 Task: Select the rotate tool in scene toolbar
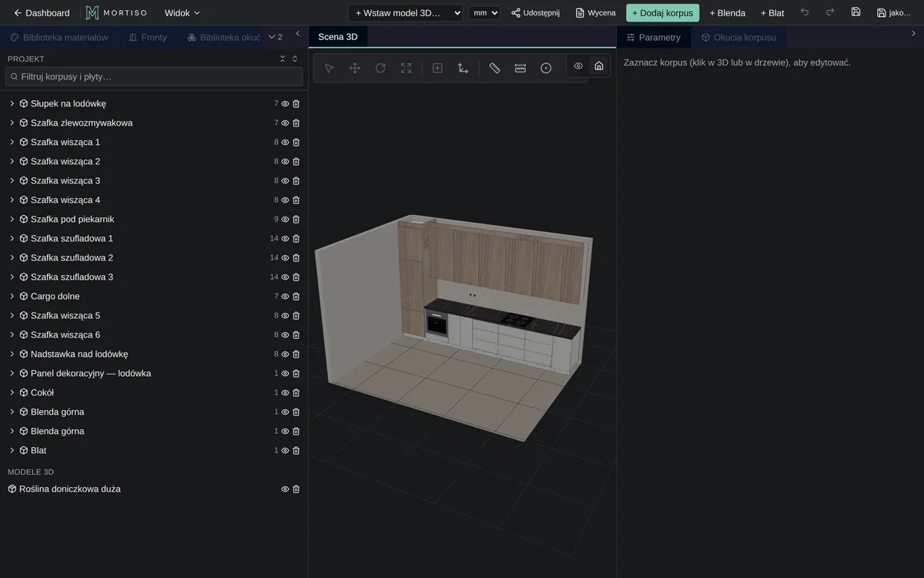pos(380,68)
